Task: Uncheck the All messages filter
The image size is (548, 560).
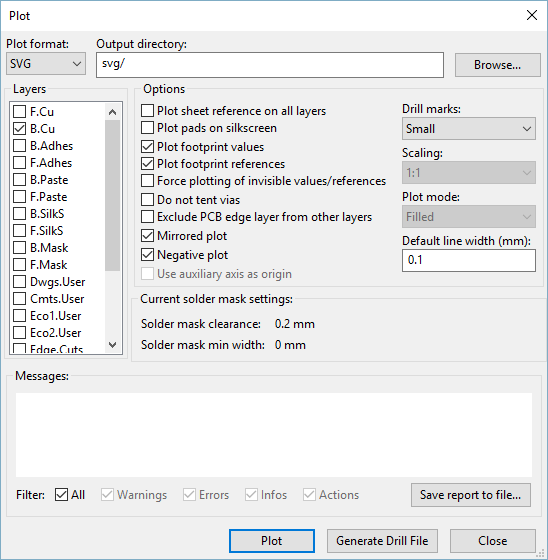Action: tap(61, 495)
